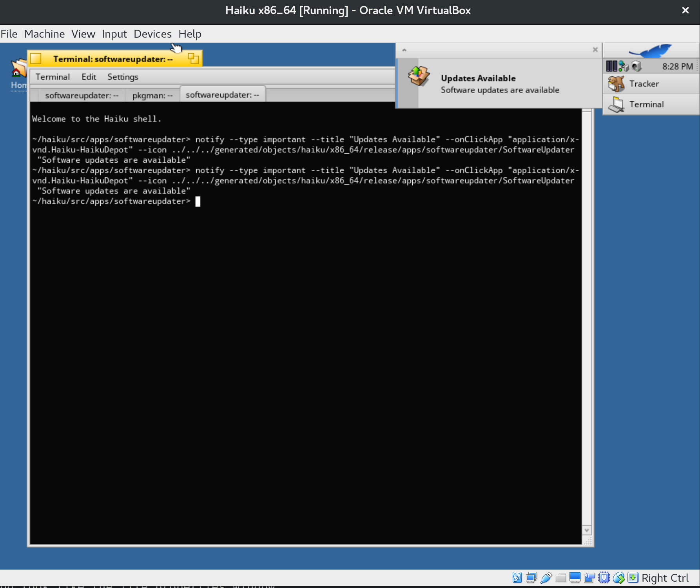700x588 pixels.
Task: Click the 'Welcome to the Haiku shell.' line
Action: [x=96, y=119]
